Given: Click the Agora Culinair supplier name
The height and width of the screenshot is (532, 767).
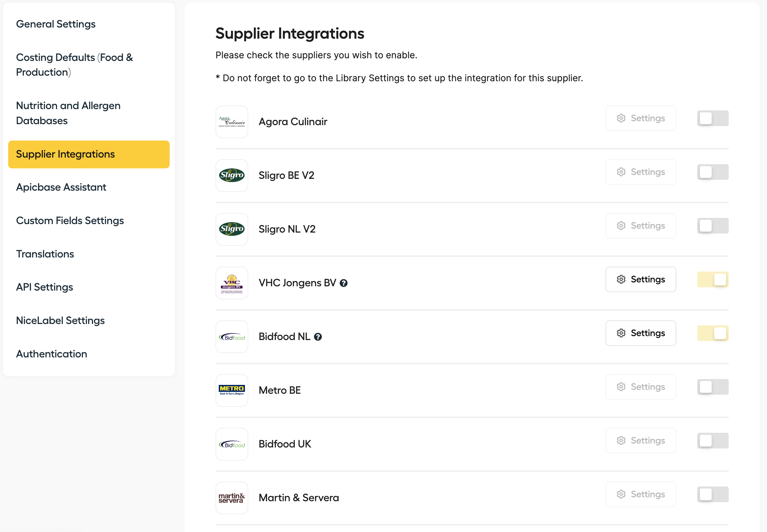Looking at the screenshot, I should pyautogui.click(x=293, y=122).
